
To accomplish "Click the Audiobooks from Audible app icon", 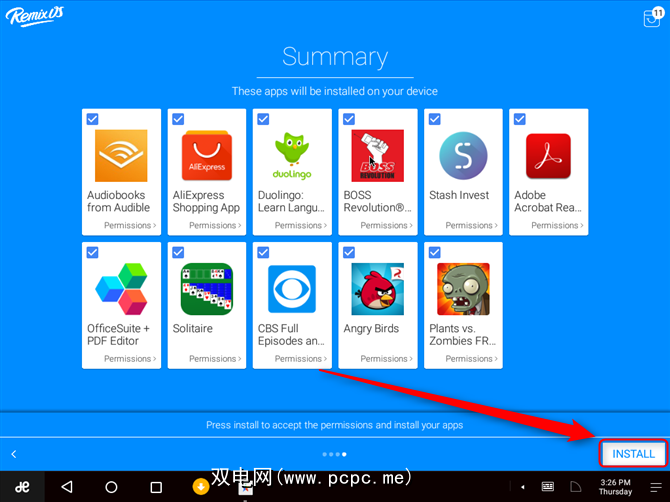I will tap(121, 156).
